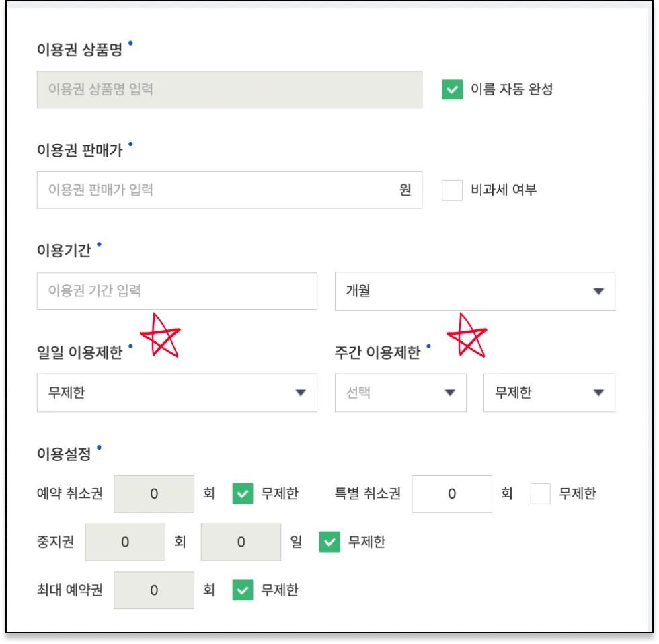Open the 개월 period unit dropdown

tap(475, 291)
